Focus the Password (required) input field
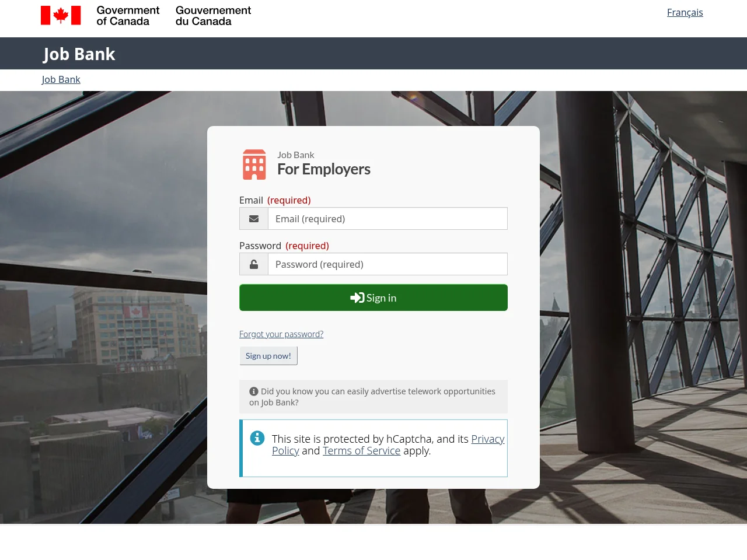 [388, 264]
